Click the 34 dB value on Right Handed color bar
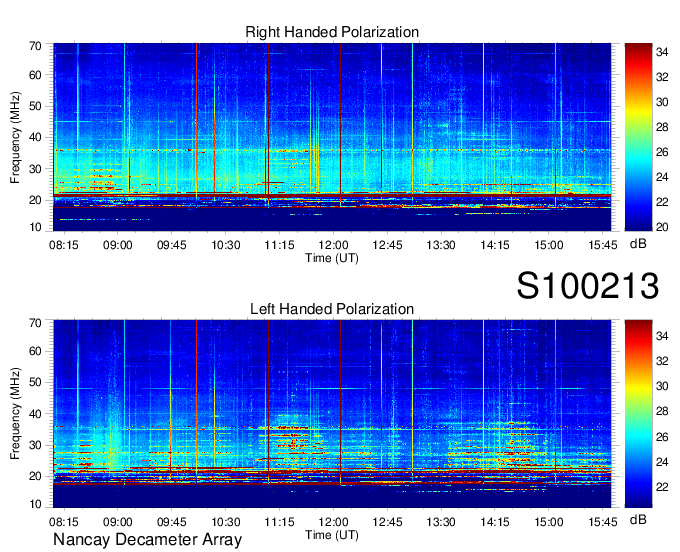 tap(662, 52)
